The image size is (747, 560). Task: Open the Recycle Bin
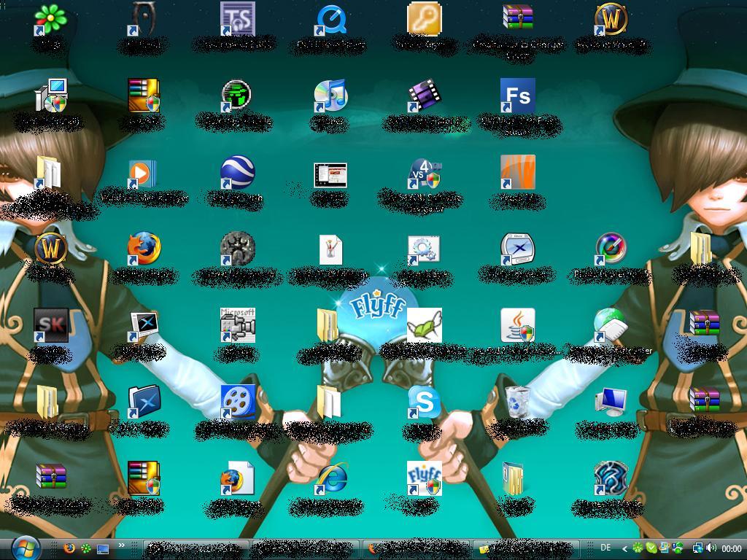click(x=517, y=402)
